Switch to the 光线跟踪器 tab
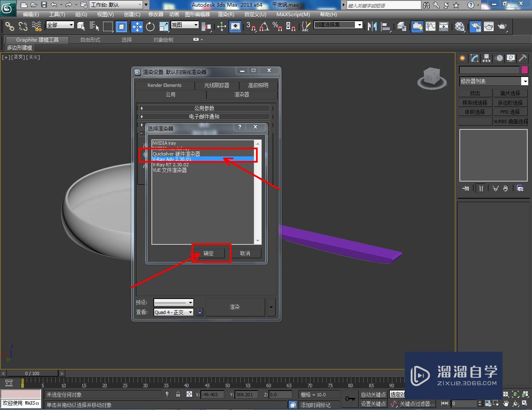532x410 pixels. coord(217,85)
